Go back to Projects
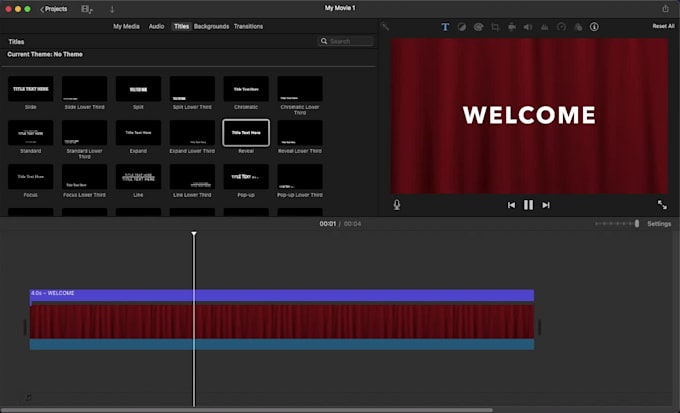The image size is (680, 413). (54, 9)
